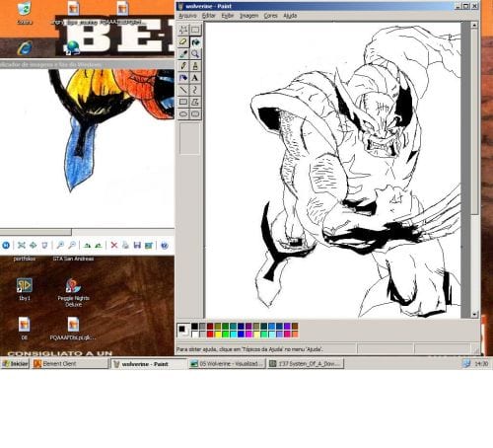Choose brown swatch at palette top-right
Image resolution: width=493 pixels, height=448 pixels.
pos(295,327)
